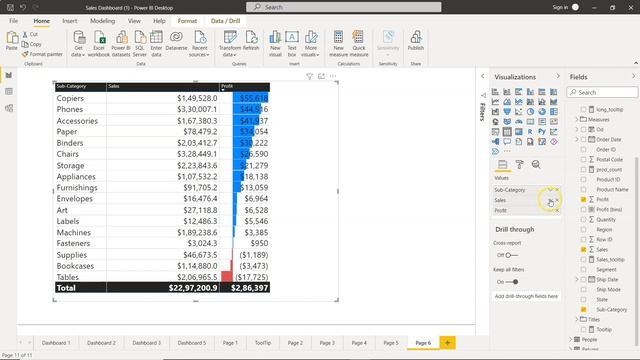Select the Table visualization icon

[x=507, y=132]
